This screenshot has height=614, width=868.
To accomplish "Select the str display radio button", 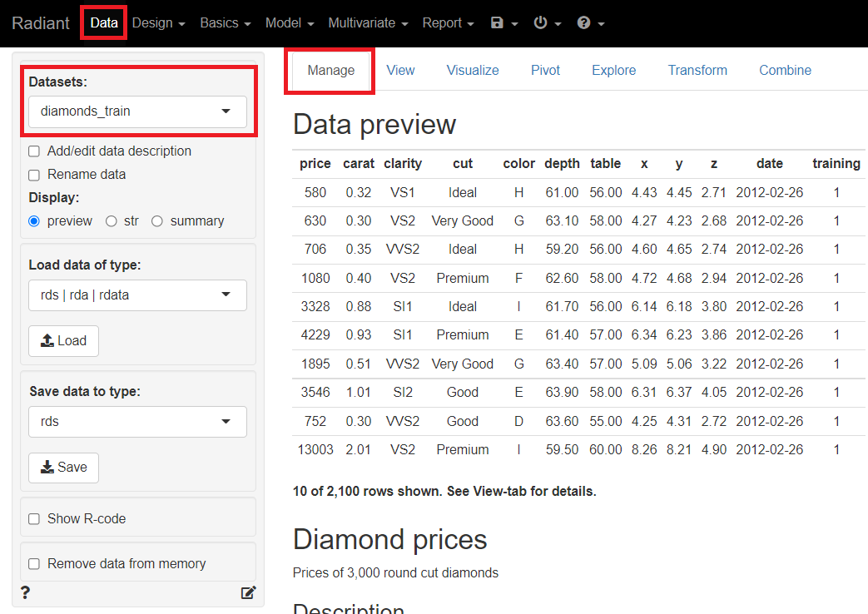I will coord(111,221).
